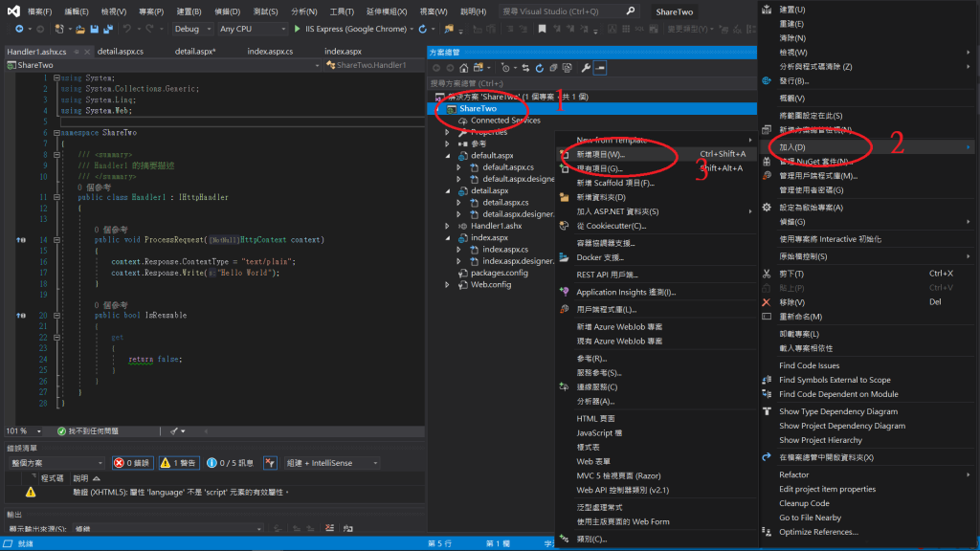Image resolution: width=980 pixels, height=551 pixels.
Task: Toggle pin on Handler1.ashx.cs tab
Action: (77, 52)
